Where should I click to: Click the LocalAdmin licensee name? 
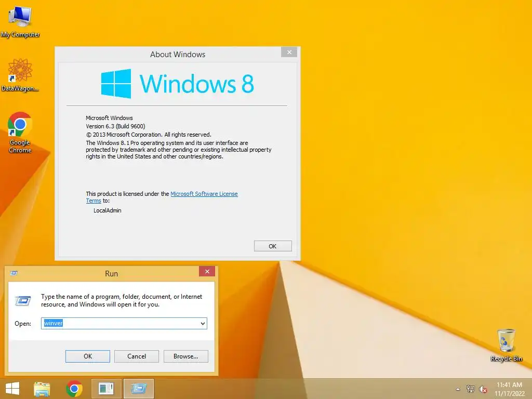pyautogui.click(x=107, y=210)
